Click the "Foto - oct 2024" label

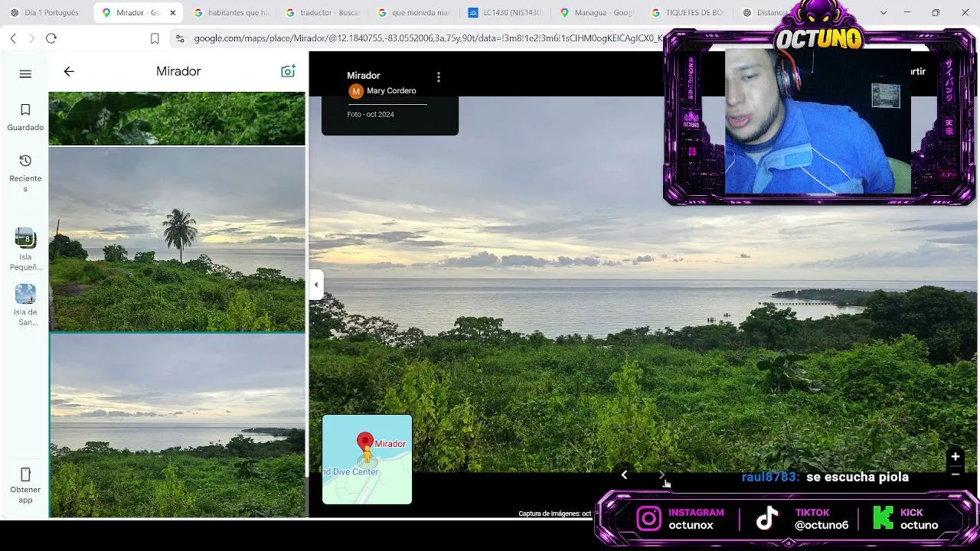(x=371, y=115)
